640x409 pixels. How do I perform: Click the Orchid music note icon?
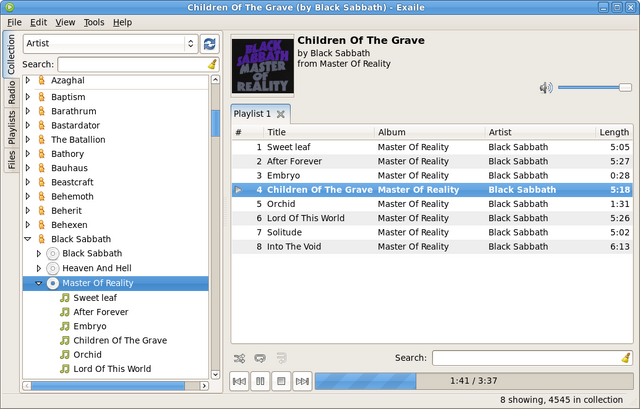click(x=64, y=354)
